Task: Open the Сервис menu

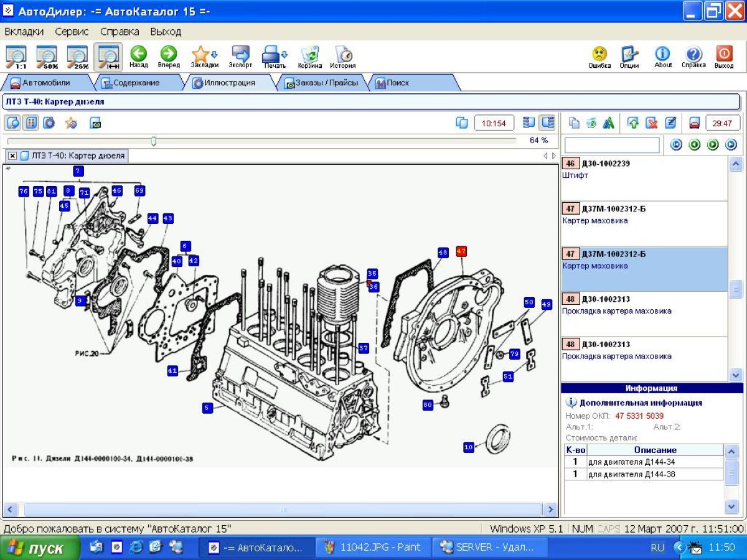Action: [x=72, y=31]
